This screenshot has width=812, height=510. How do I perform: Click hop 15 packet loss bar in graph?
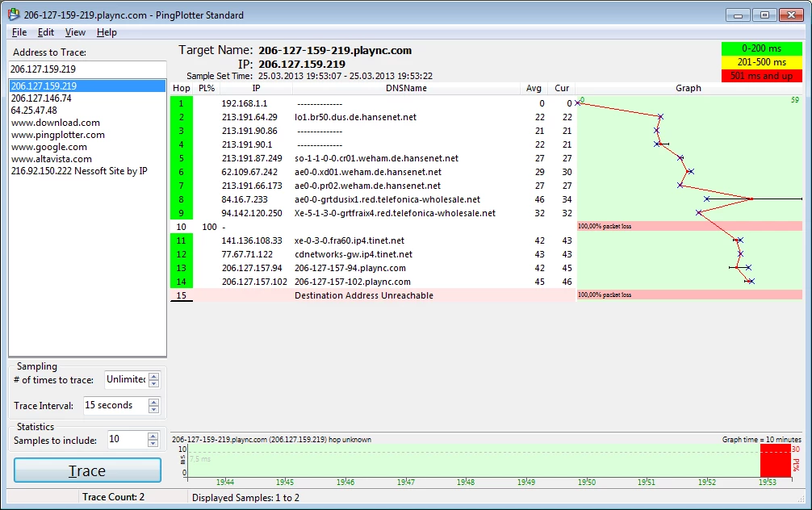689,295
